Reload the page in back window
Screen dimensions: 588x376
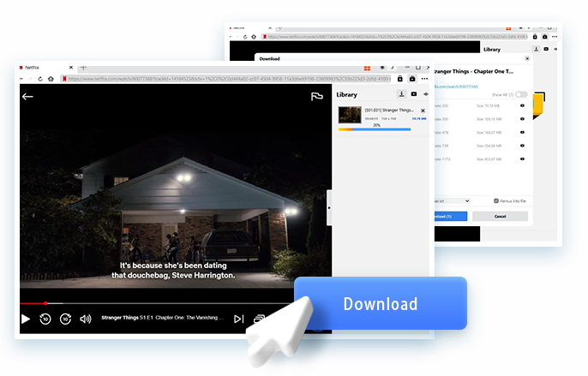245,37
